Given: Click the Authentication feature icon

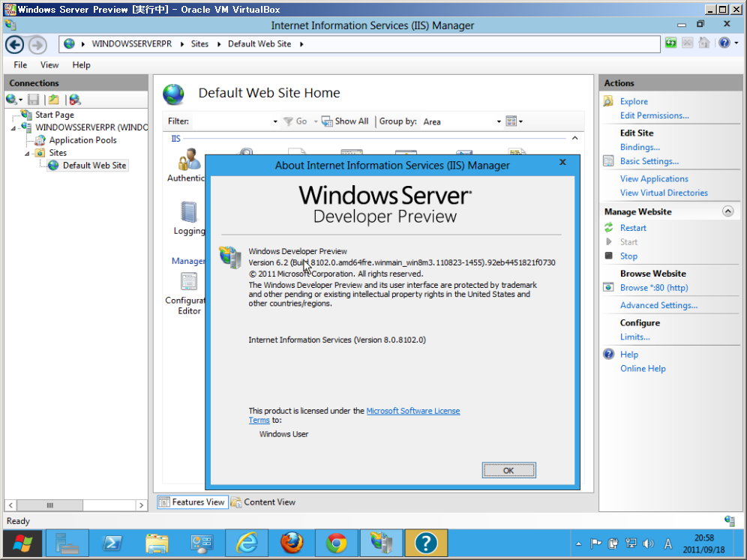Looking at the screenshot, I should pos(187,161).
